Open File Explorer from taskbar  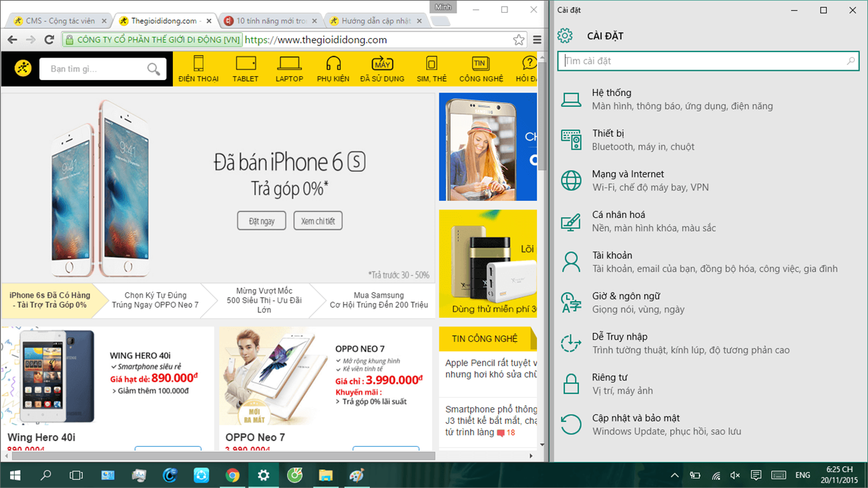coord(326,475)
